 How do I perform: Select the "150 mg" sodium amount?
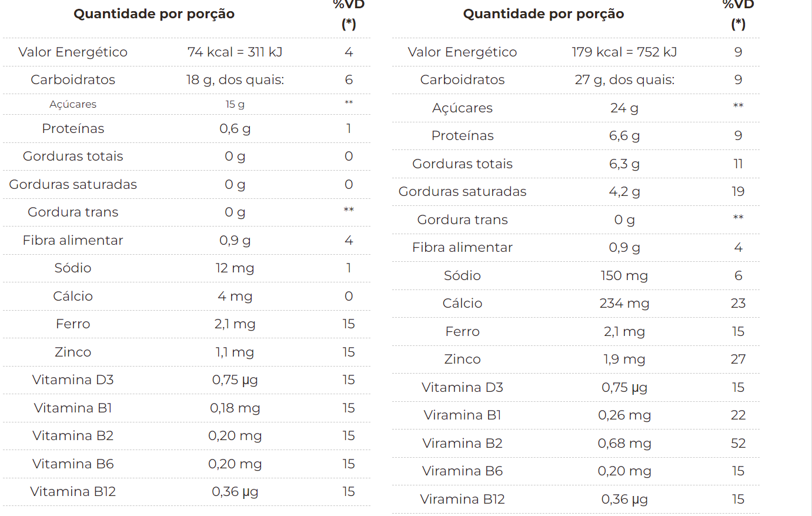click(x=624, y=275)
